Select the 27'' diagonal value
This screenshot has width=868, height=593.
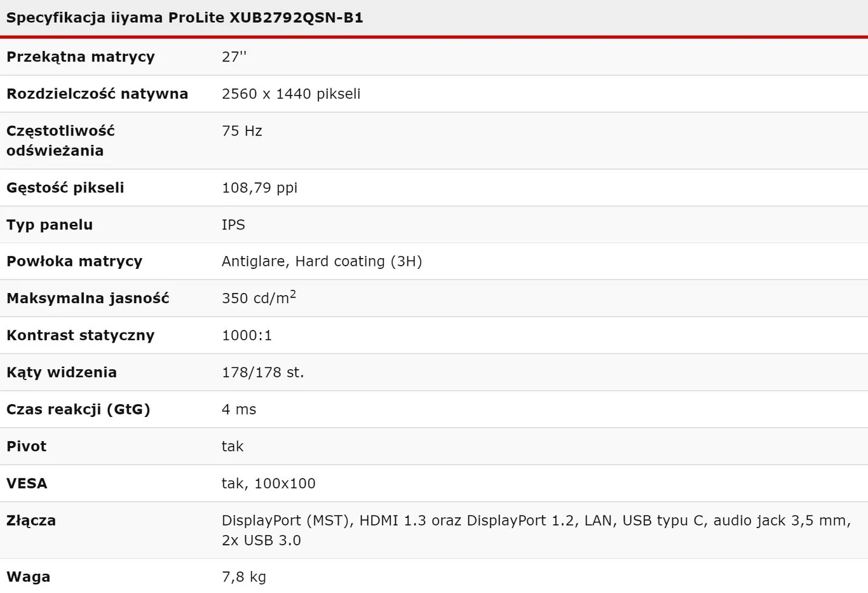click(x=234, y=57)
